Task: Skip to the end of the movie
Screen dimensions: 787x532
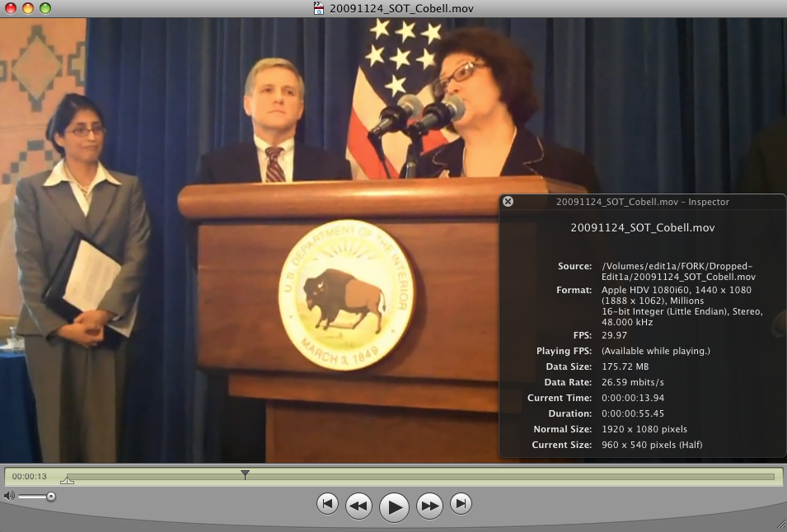Action: click(x=461, y=504)
